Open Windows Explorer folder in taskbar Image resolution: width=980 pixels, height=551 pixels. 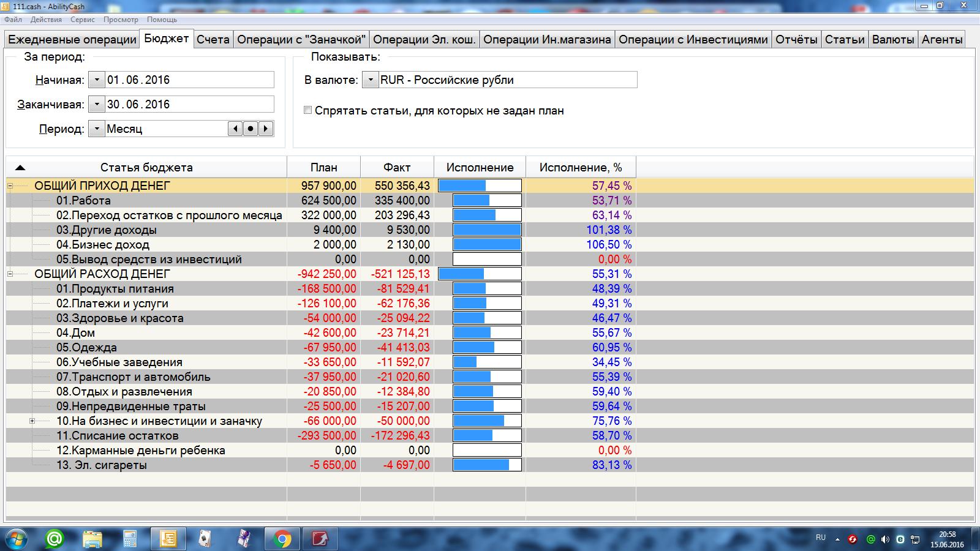click(x=92, y=539)
